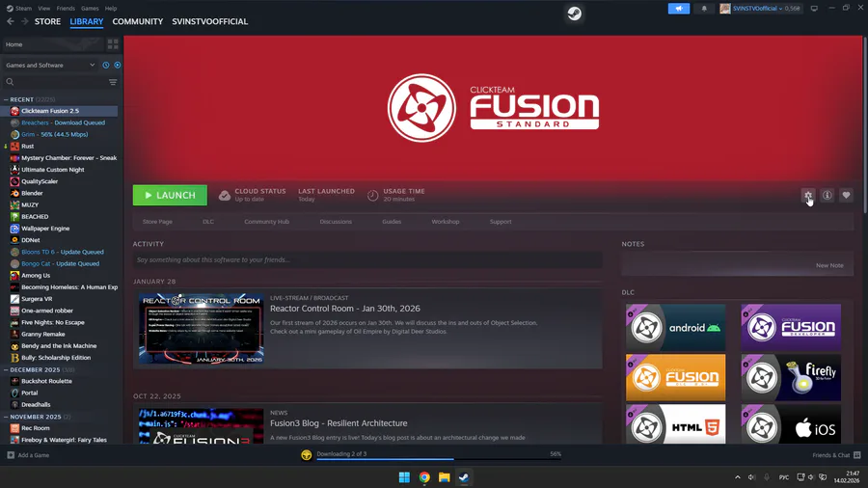Click the Steam Big Picture mode icon
The width and height of the screenshot is (868, 488).
pos(814,9)
